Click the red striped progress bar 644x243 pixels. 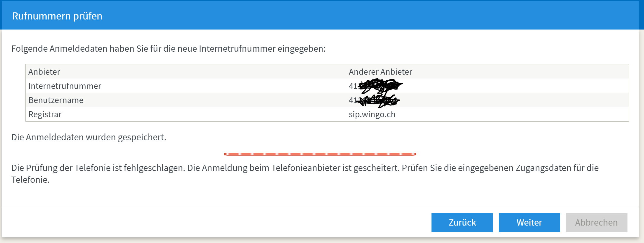click(x=320, y=154)
